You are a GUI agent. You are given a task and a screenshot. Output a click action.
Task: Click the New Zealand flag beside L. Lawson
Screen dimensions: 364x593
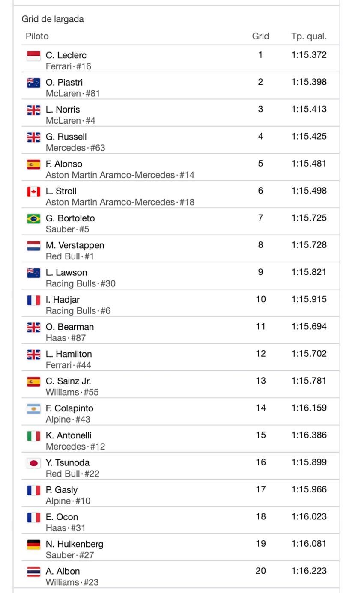click(33, 273)
